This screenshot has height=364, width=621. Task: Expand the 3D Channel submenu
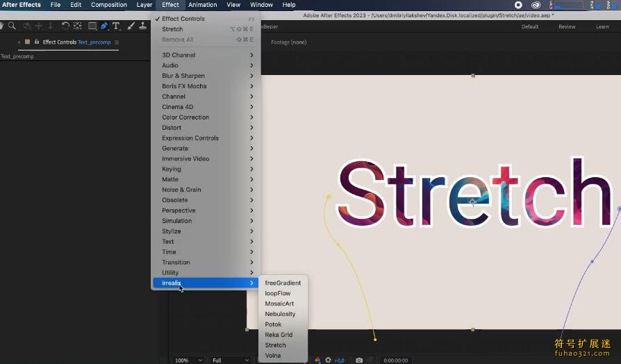coord(206,55)
